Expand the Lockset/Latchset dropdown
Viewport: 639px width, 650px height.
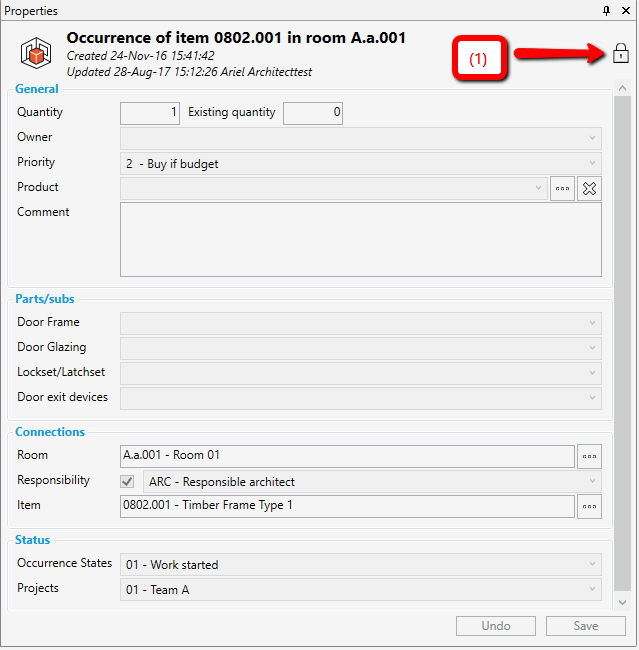tap(361, 373)
